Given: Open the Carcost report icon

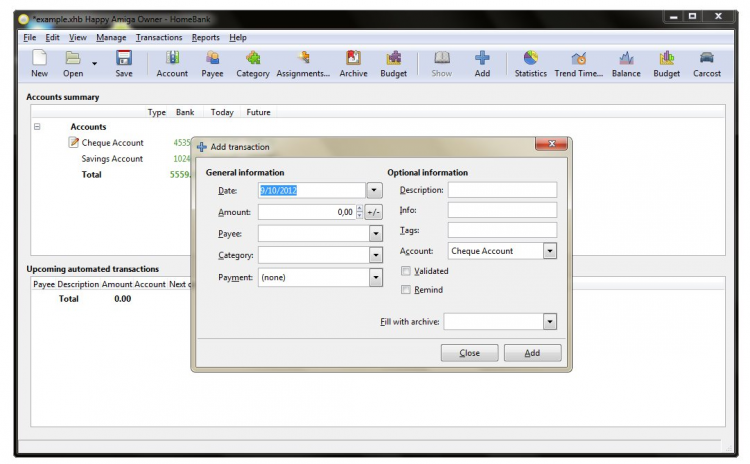Looking at the screenshot, I should [x=707, y=58].
